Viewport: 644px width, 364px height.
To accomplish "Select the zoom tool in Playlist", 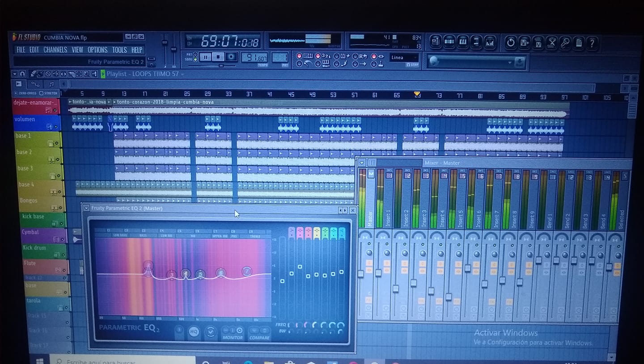I will click(86, 74).
